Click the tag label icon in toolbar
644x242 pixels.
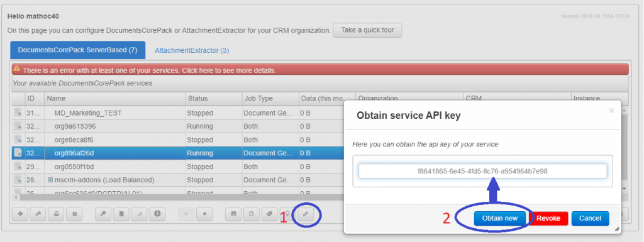(x=269, y=214)
